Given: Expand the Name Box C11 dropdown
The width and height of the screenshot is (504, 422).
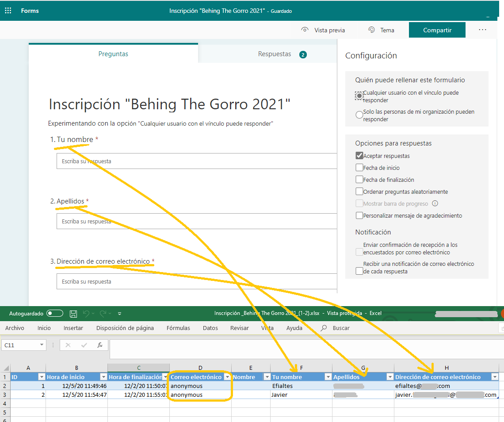Looking at the screenshot, I should [42, 345].
